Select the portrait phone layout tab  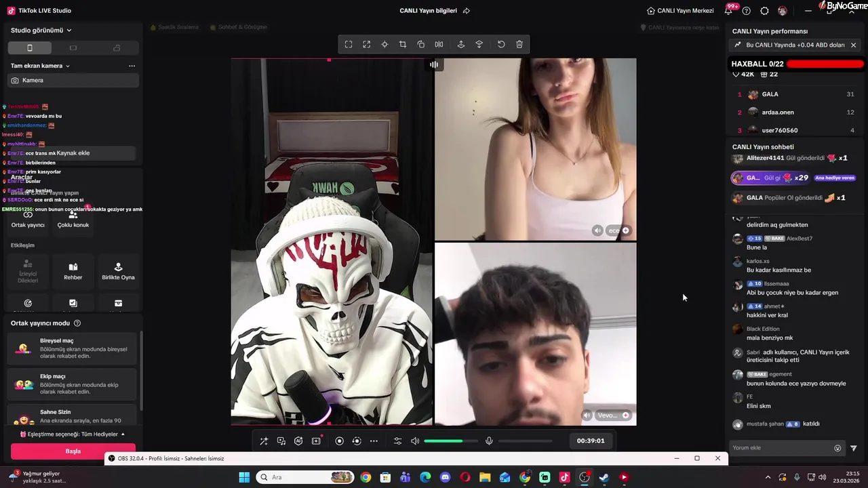[30, 48]
